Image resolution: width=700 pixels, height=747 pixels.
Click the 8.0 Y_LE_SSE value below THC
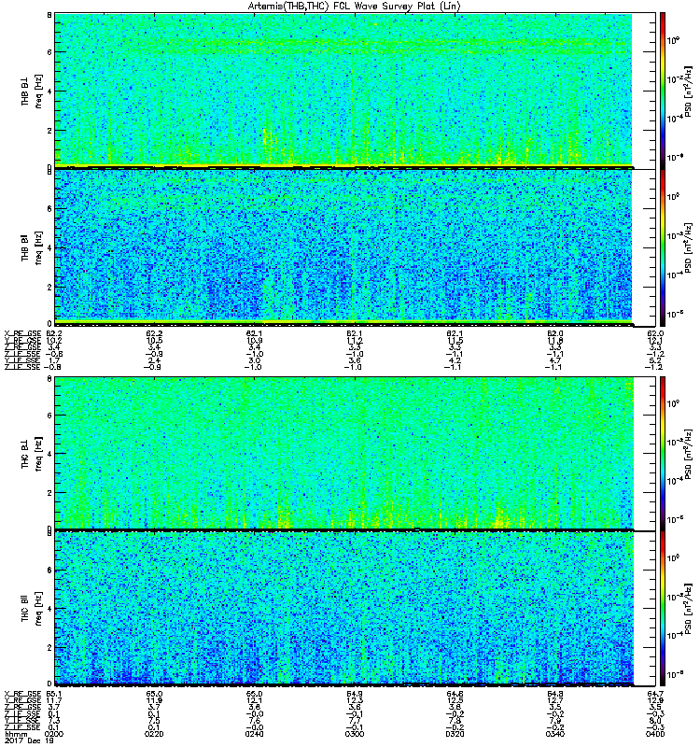click(x=656, y=721)
